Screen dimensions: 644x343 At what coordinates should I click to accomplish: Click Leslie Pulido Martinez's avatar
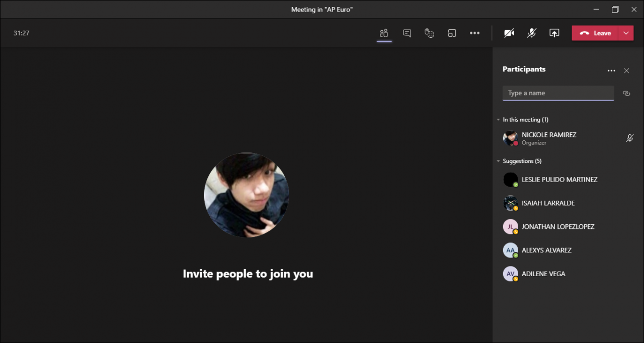(x=511, y=180)
